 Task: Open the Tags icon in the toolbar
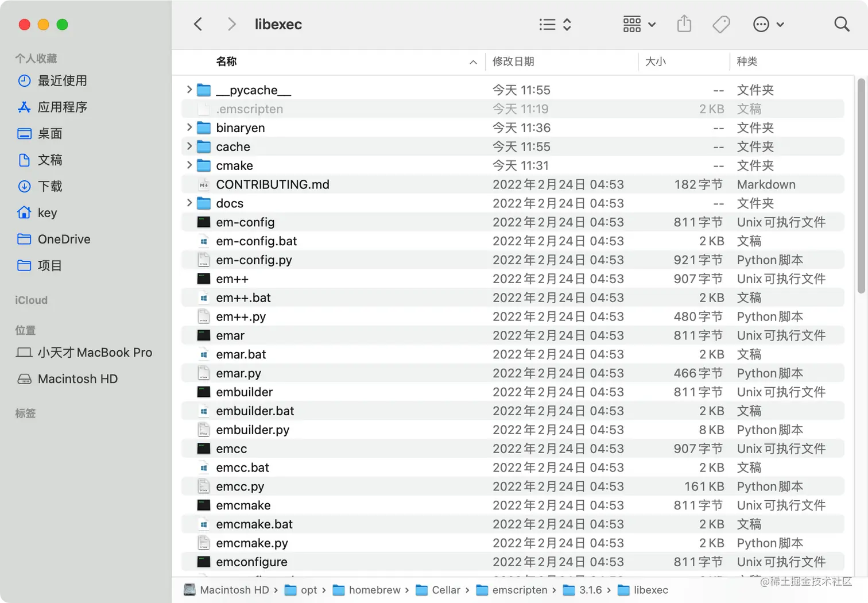click(x=721, y=24)
